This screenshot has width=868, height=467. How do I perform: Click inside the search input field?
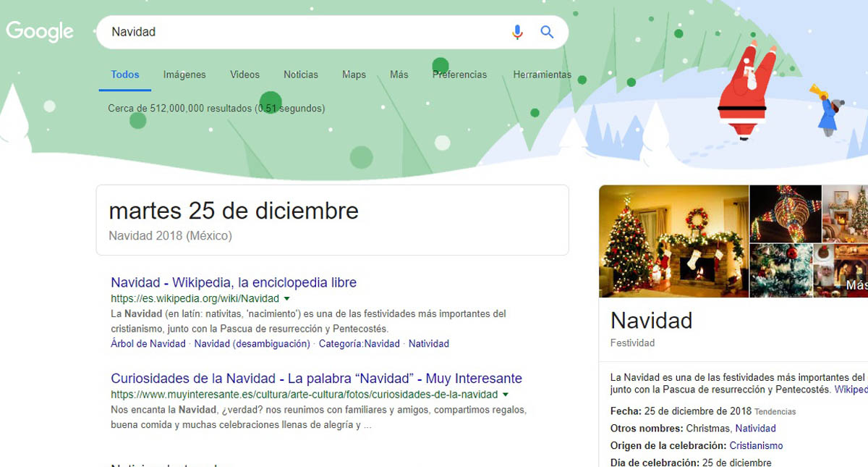[x=289, y=32]
